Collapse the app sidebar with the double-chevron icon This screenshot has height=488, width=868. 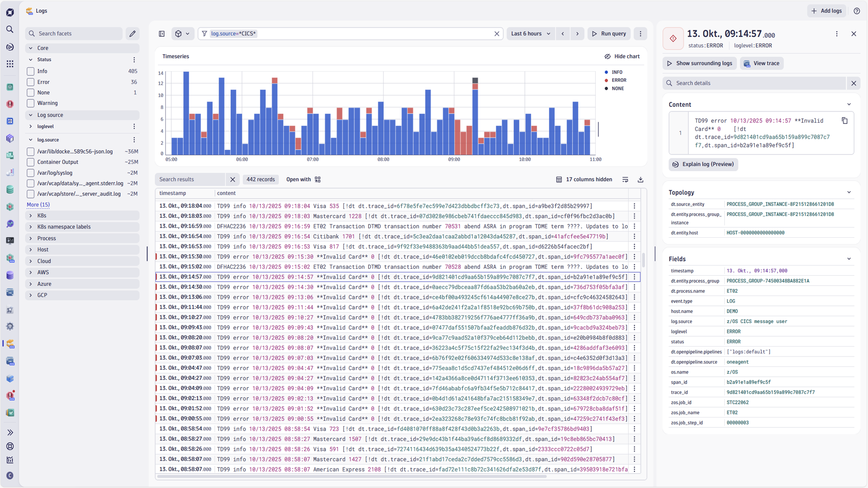tap(10, 432)
